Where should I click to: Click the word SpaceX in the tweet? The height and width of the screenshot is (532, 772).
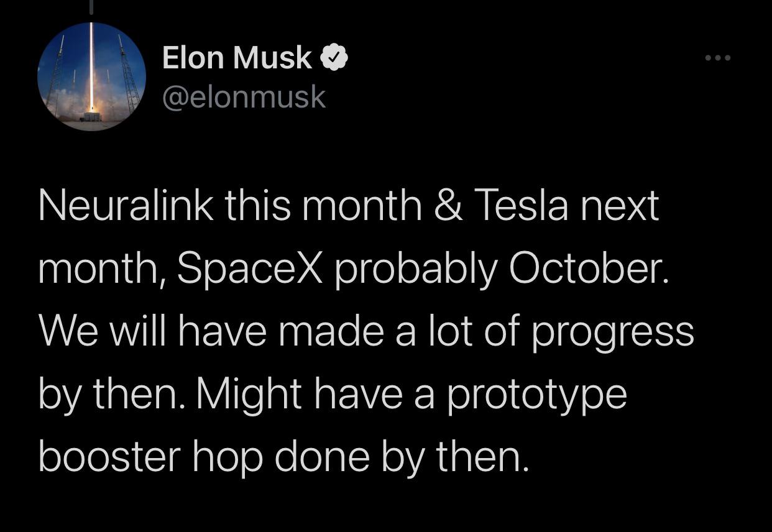point(250,268)
